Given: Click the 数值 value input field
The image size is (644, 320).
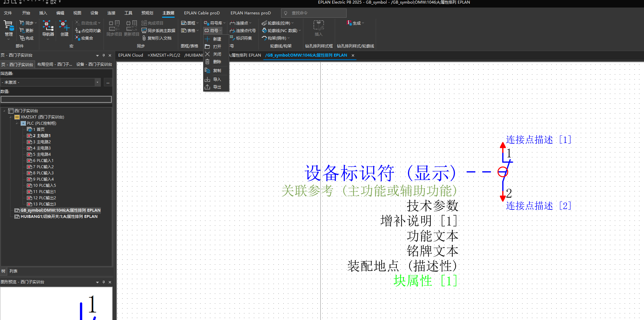Looking at the screenshot, I should tap(56, 99).
